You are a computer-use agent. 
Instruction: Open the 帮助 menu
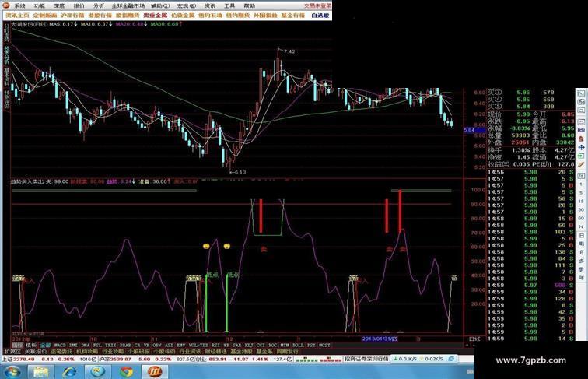click(x=249, y=5)
